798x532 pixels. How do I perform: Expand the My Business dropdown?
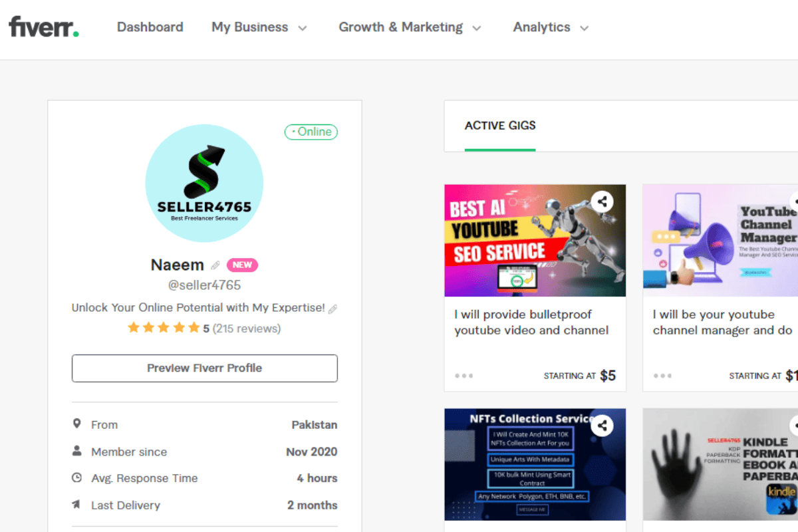pos(259,27)
